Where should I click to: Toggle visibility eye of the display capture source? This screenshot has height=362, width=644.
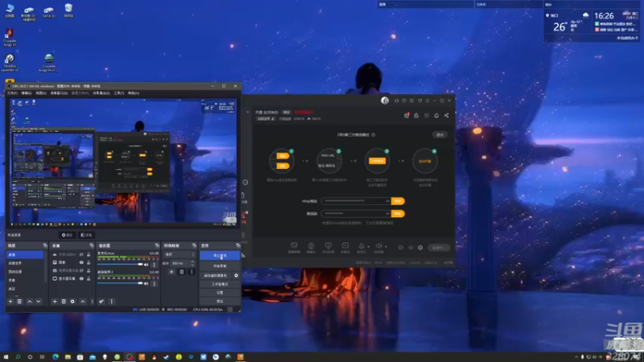pyautogui.click(x=81, y=278)
